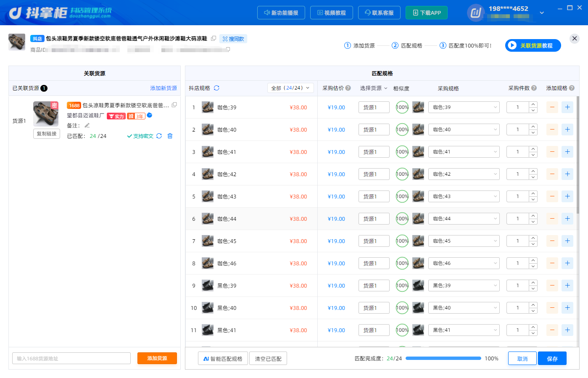Viewport: 588px width, 378px height.
Task: Click the 复制链接 button
Action: (x=47, y=134)
